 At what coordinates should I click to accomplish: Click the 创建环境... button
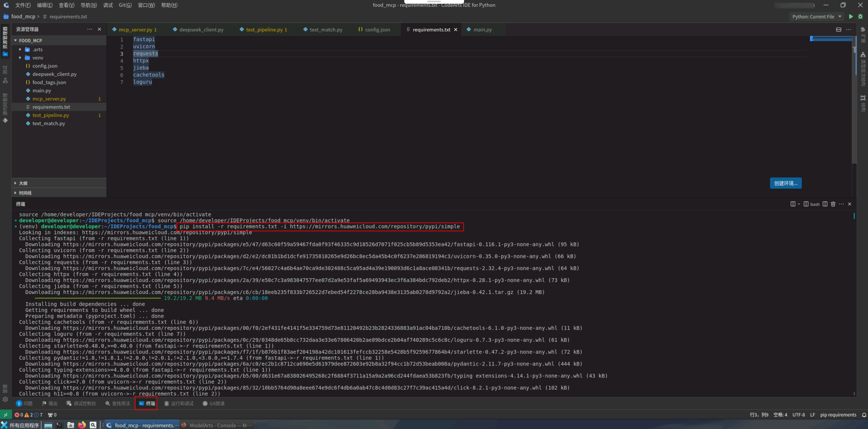click(785, 183)
